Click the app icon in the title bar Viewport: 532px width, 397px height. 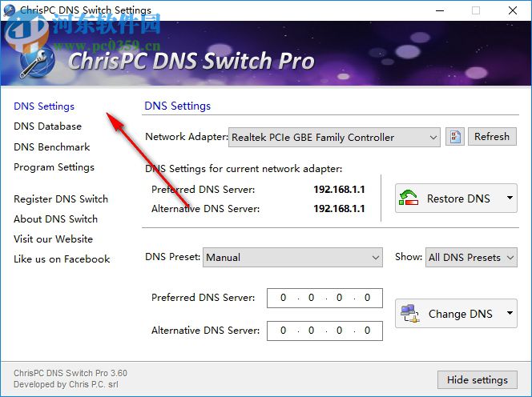[9, 10]
